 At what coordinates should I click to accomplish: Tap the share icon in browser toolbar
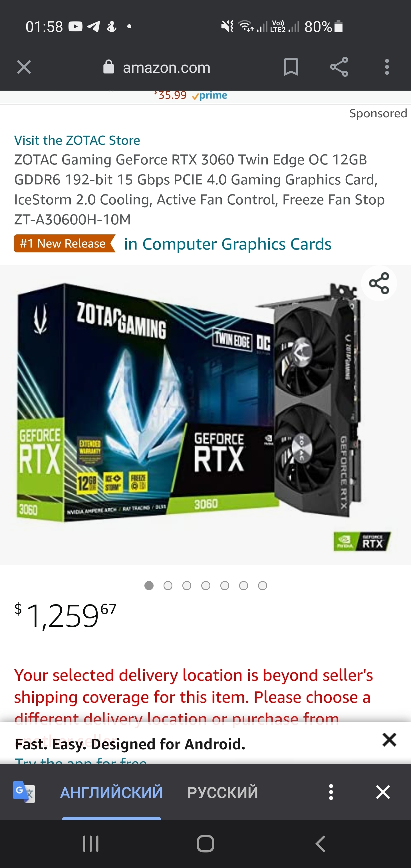(339, 67)
